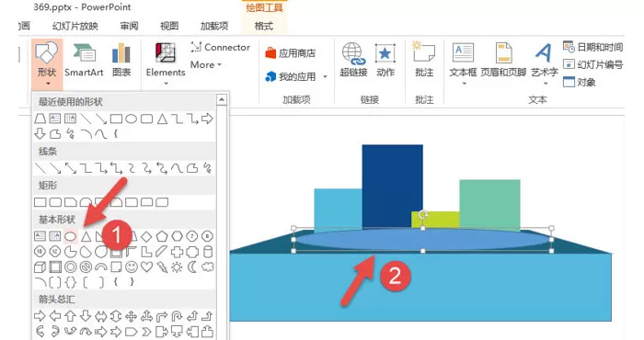644x340 pixels.
Task: Select the cloud shape
Action: click(208, 267)
